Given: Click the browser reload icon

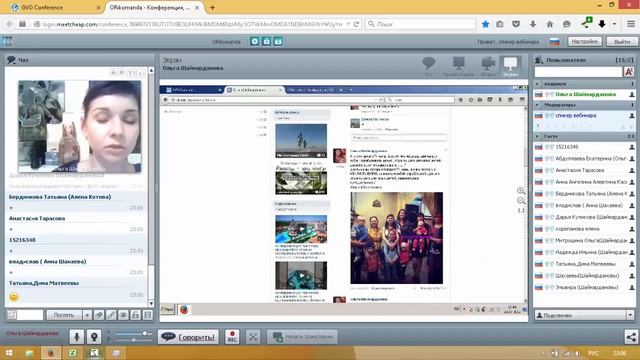Looking at the screenshot, I should coord(356,24).
